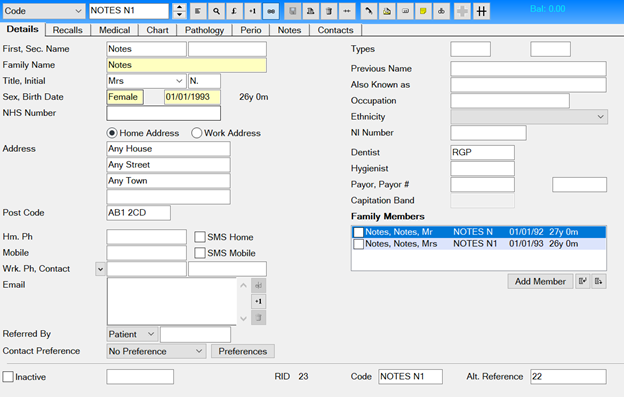Switch to the Perio tab
This screenshot has height=397, width=624.
[x=251, y=30]
